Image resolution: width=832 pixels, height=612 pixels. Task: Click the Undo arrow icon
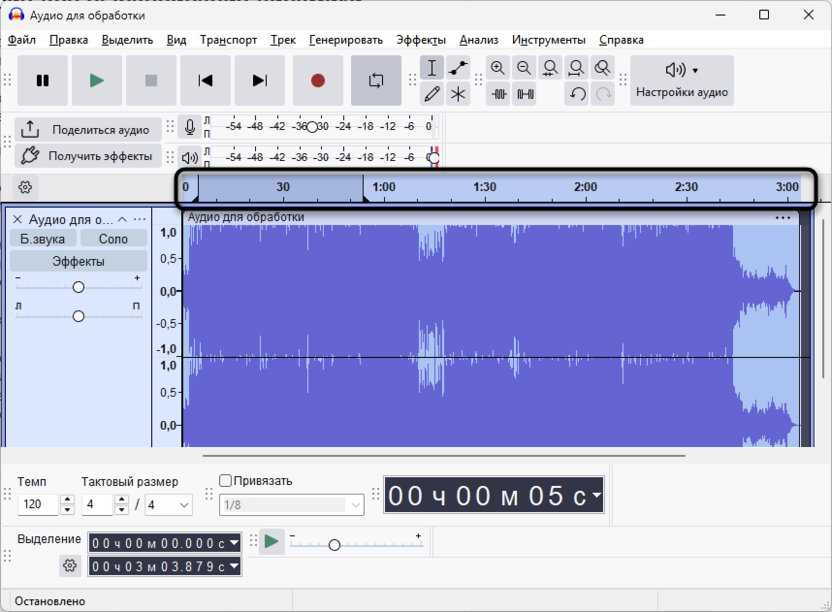(x=577, y=93)
